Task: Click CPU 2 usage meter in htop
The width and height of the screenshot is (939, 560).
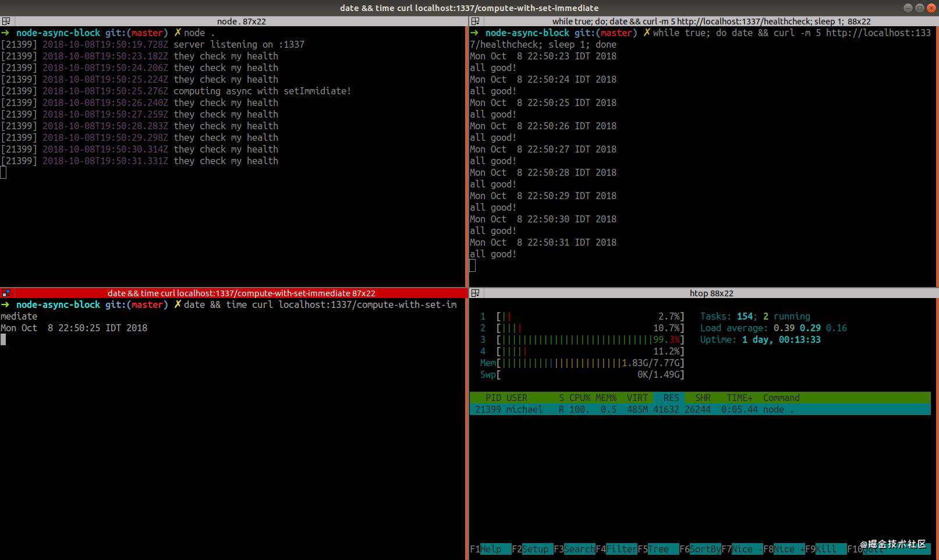Action: pos(582,328)
